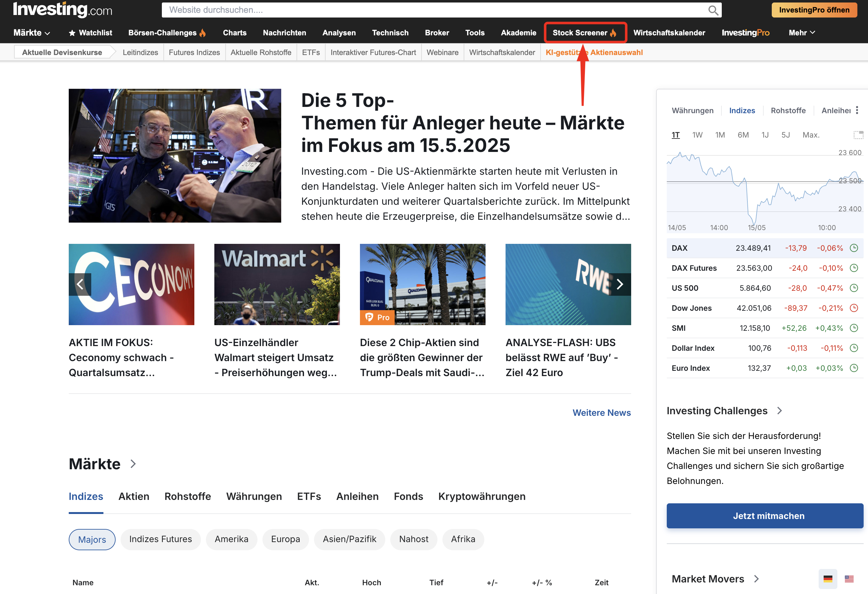This screenshot has width=868, height=594.
Task: Open the Nachrichten menu item
Action: point(284,33)
